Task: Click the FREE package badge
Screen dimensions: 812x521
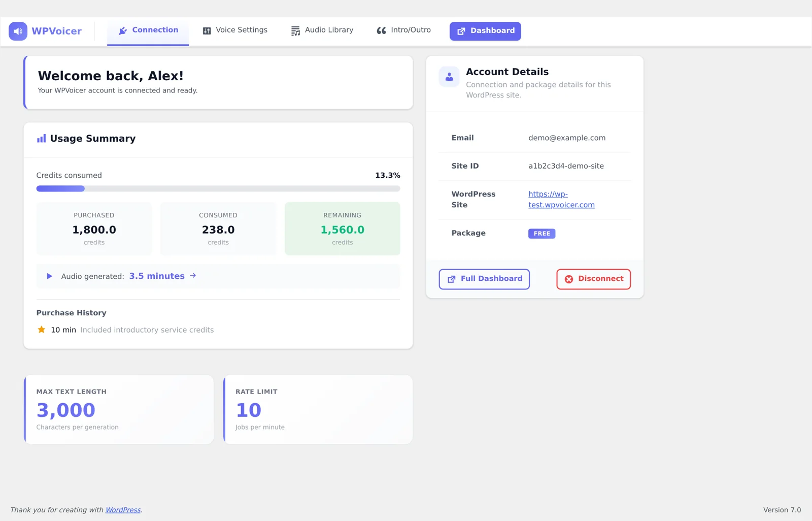Action: (x=542, y=234)
